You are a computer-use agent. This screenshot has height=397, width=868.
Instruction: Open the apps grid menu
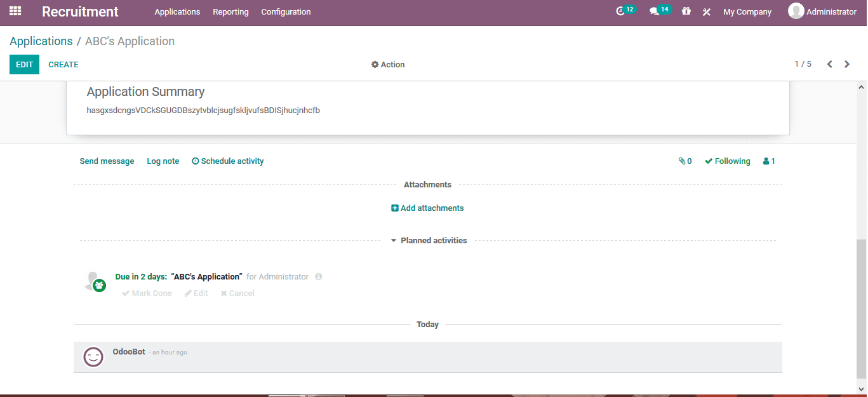tap(14, 11)
